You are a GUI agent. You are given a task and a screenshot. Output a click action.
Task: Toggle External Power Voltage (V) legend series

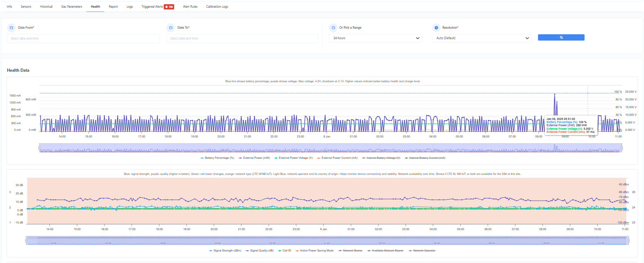293,158
